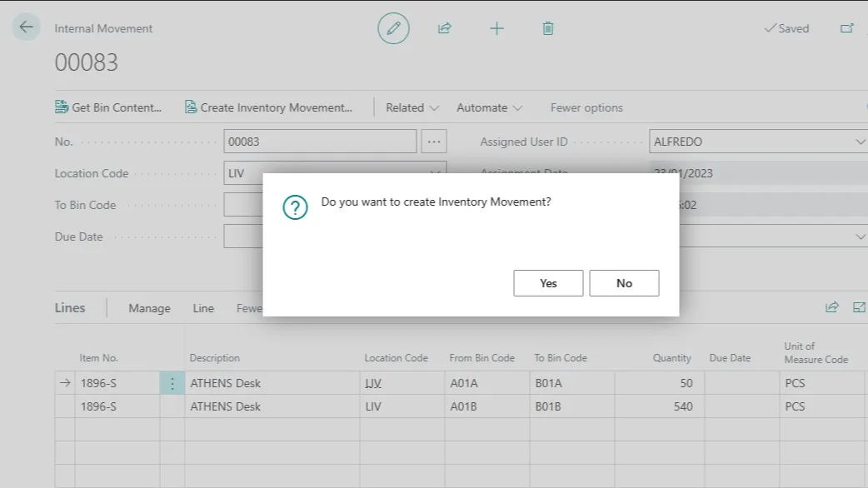
Task: Share lines via Lines share icon
Action: [x=832, y=307]
